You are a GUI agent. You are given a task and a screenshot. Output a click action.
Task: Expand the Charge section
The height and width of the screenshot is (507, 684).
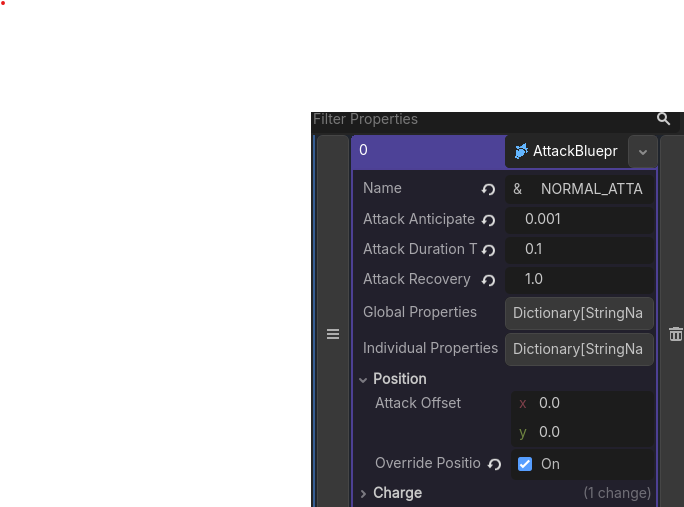point(363,493)
